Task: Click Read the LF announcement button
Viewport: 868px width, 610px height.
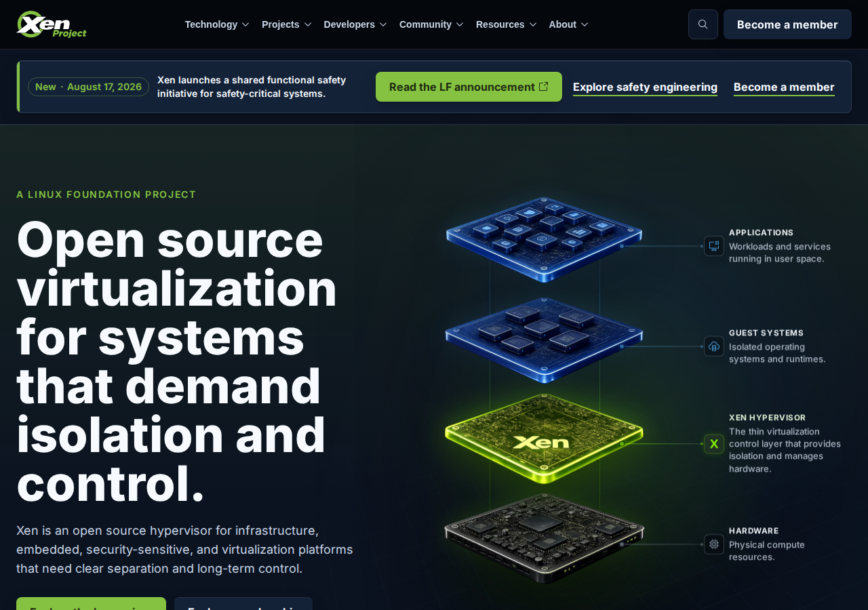Action: 469,87
